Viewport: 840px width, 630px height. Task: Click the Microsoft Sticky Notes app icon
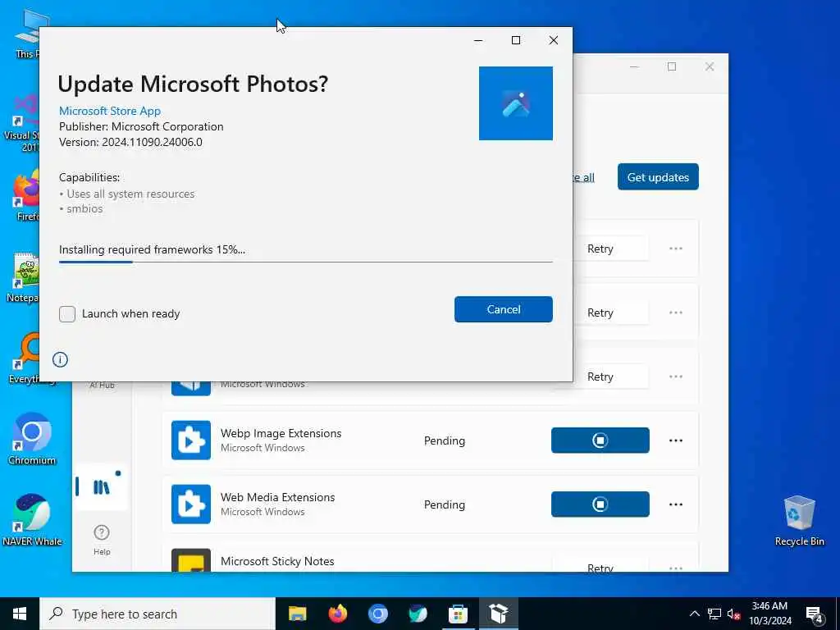190,560
